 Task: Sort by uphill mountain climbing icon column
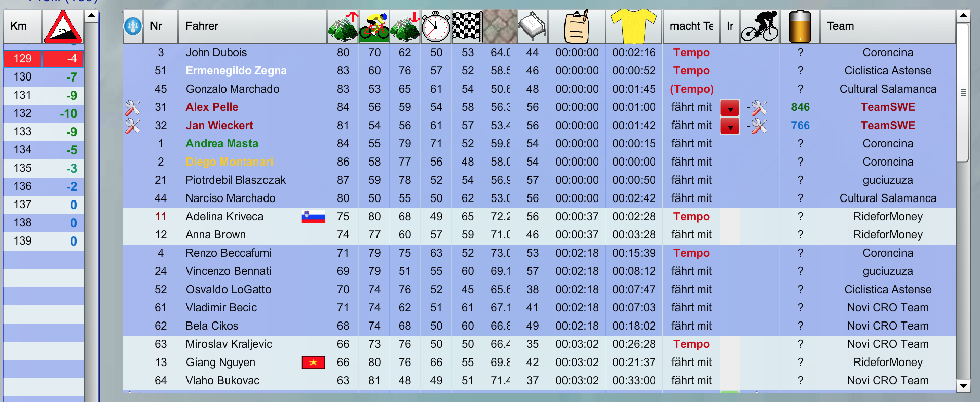click(343, 26)
